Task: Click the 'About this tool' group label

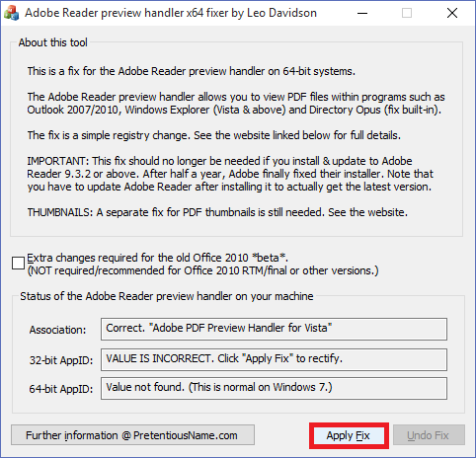Action: [x=53, y=42]
